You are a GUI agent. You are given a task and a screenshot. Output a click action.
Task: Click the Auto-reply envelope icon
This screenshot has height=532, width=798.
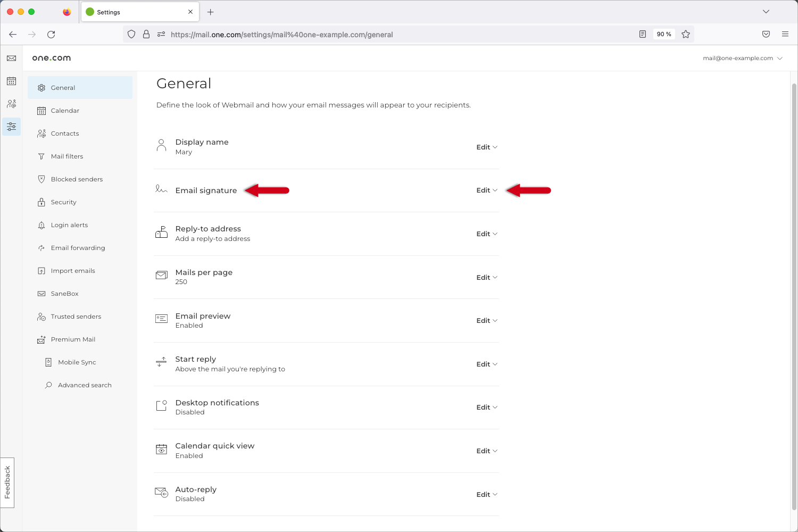pyautogui.click(x=161, y=492)
